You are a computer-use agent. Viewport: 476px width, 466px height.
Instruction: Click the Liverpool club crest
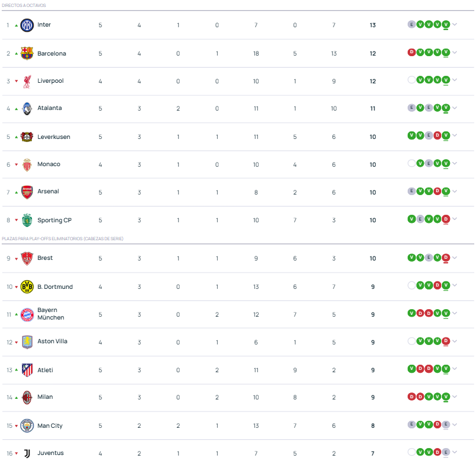27,81
